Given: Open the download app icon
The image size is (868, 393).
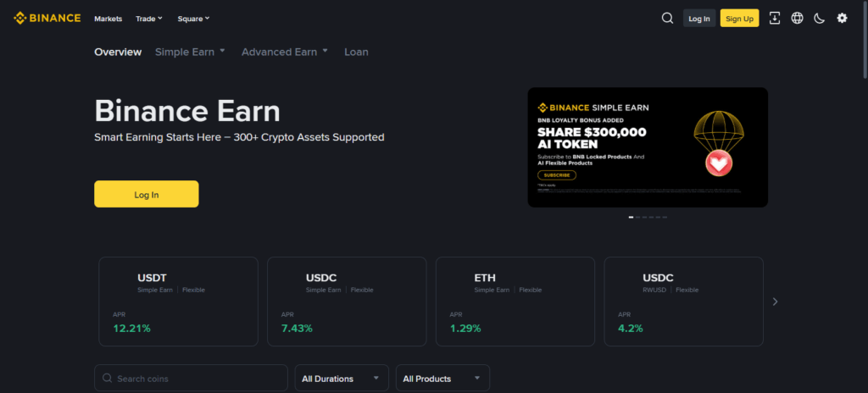Looking at the screenshot, I should [775, 19].
